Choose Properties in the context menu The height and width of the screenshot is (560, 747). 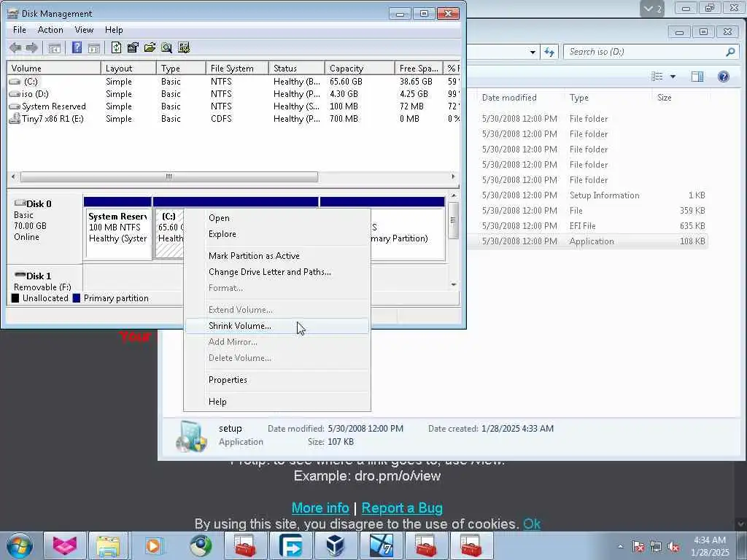pos(276,380)
